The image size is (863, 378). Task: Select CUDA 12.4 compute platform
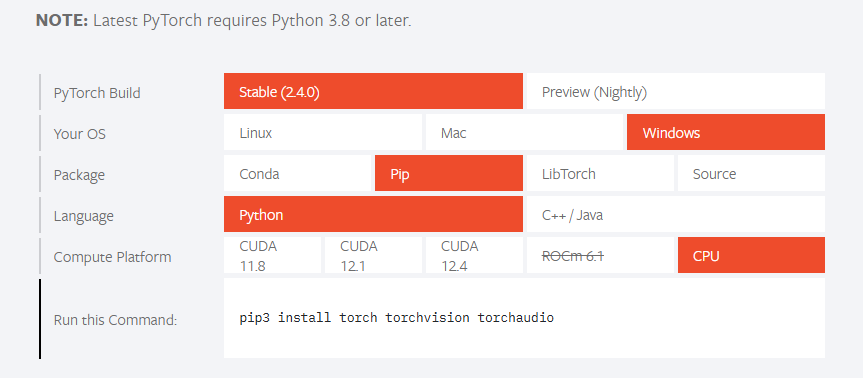click(474, 255)
